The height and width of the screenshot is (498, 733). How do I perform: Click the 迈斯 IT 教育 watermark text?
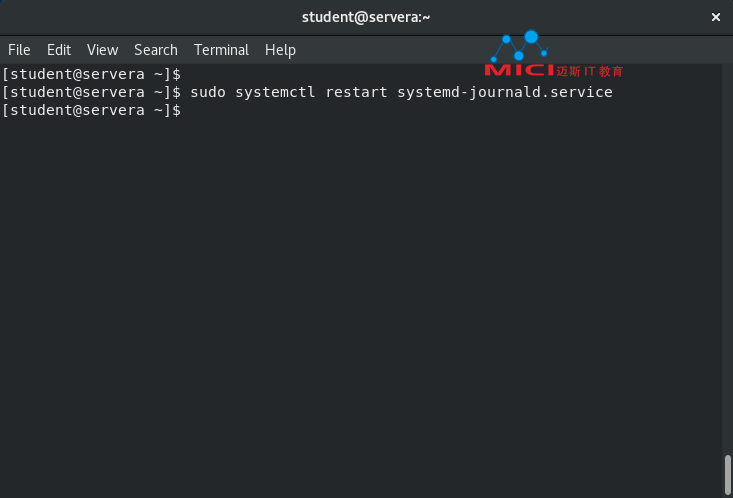click(589, 71)
